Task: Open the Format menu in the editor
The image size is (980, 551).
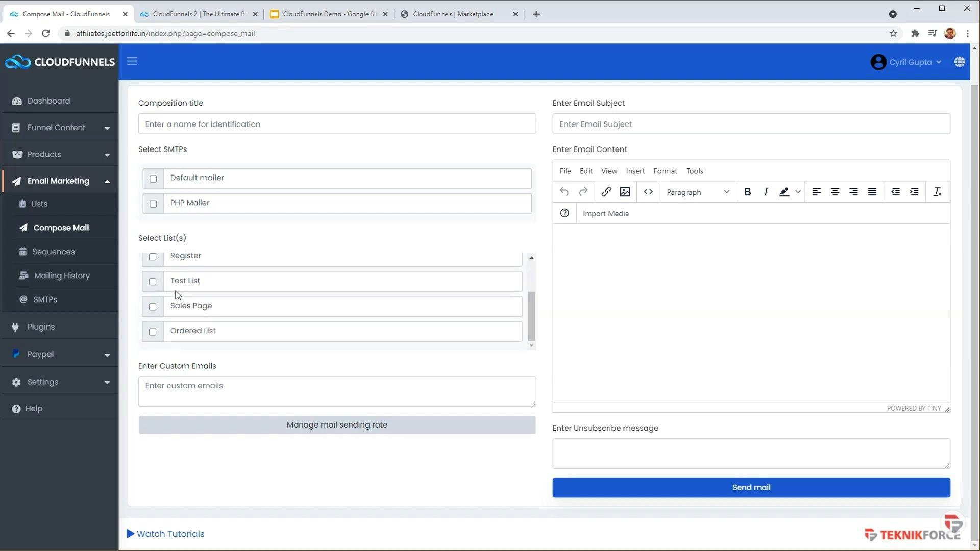Action: (x=665, y=171)
